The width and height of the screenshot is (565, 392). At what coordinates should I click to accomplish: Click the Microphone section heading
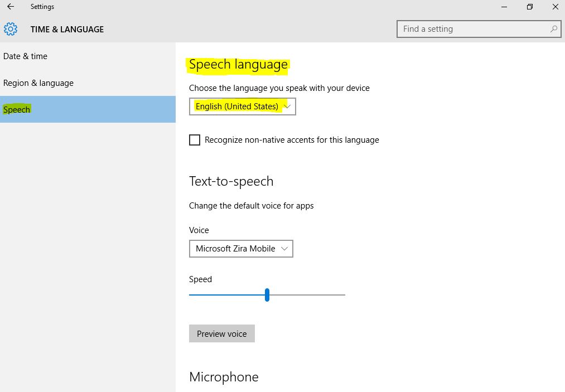point(224,377)
